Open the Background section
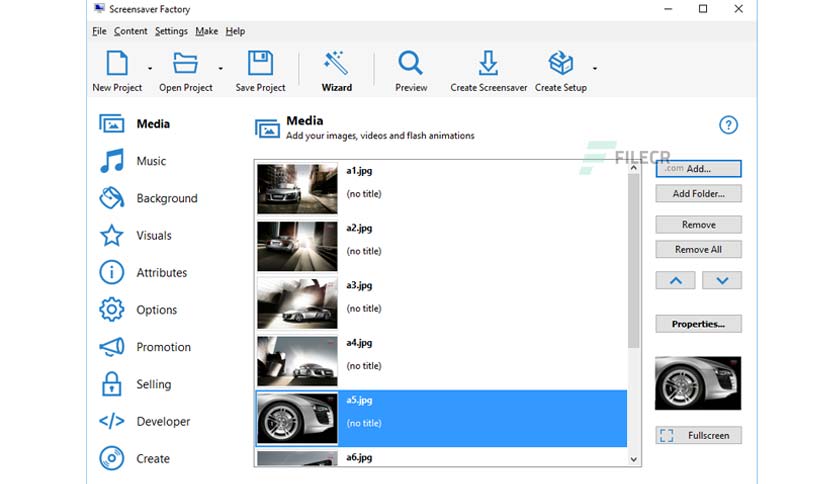 click(148, 198)
